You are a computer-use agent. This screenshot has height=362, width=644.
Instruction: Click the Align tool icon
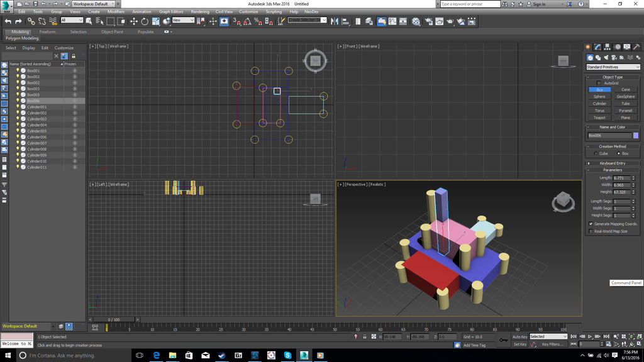pos(345,21)
